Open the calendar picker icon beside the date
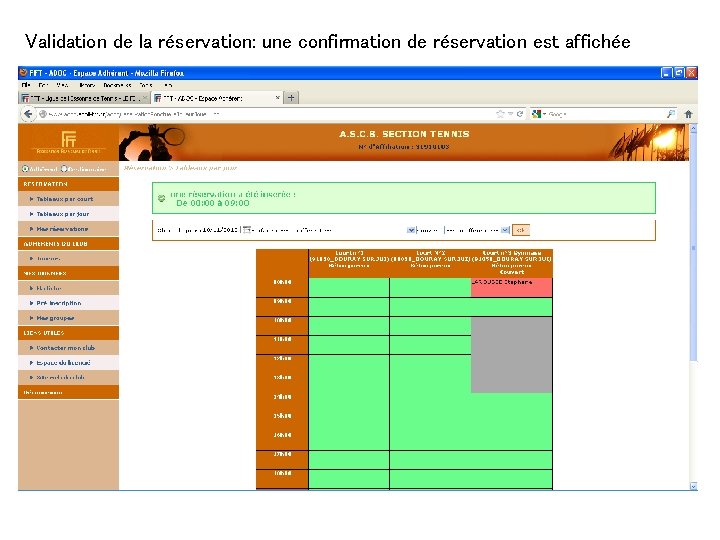The width and height of the screenshot is (720, 540). tap(247, 230)
